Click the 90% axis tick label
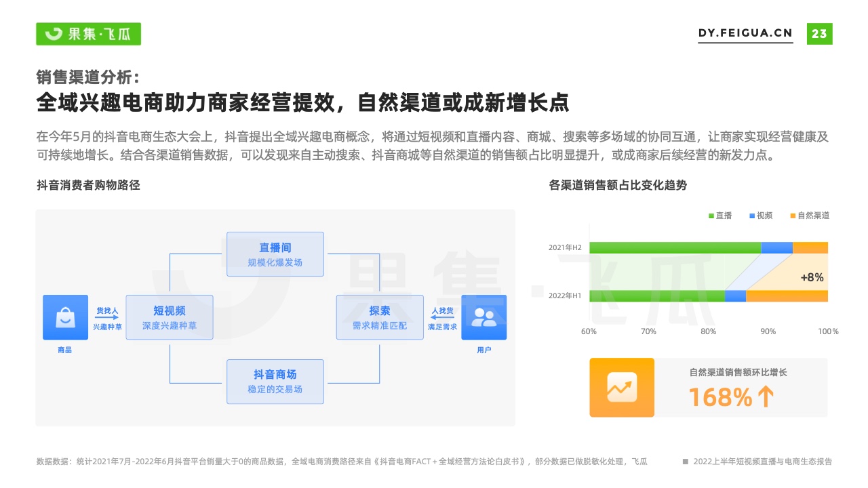 tap(768, 331)
